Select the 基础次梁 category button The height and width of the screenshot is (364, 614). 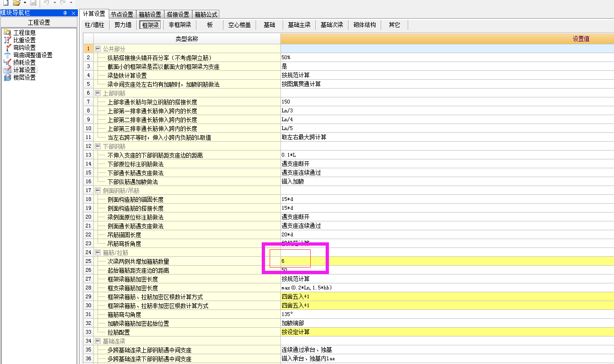pos(332,25)
